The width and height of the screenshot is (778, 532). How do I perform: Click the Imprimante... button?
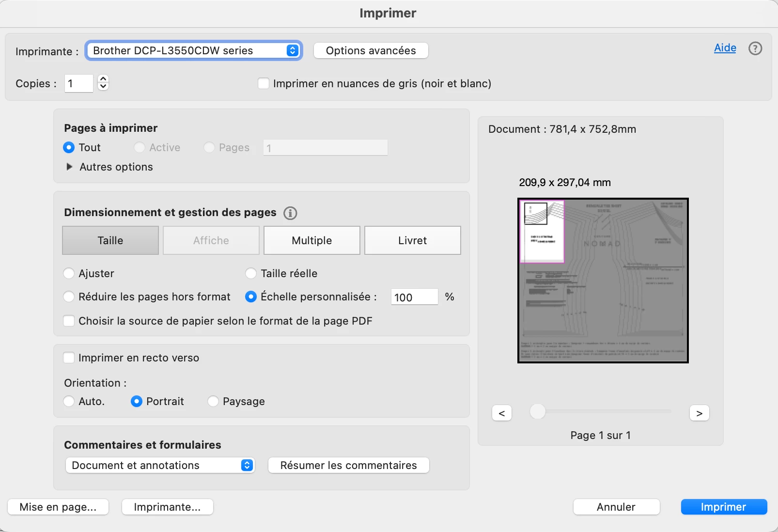[x=167, y=507]
